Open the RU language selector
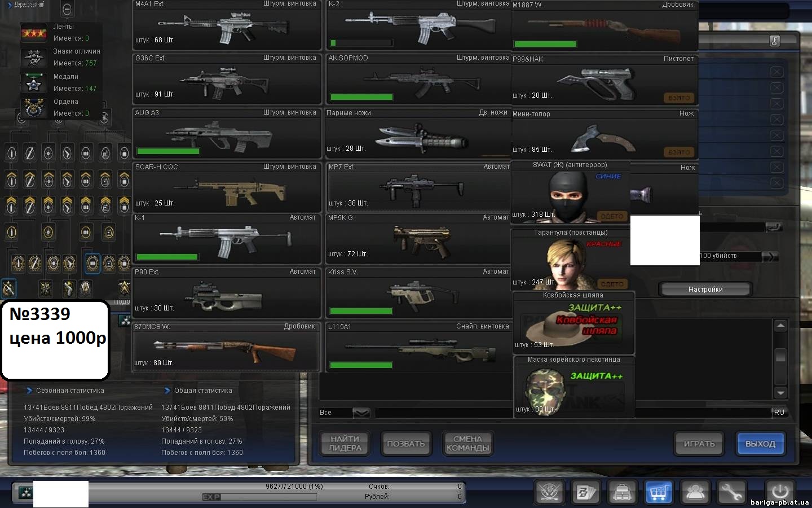Image resolution: width=812 pixels, height=508 pixels. click(x=779, y=413)
